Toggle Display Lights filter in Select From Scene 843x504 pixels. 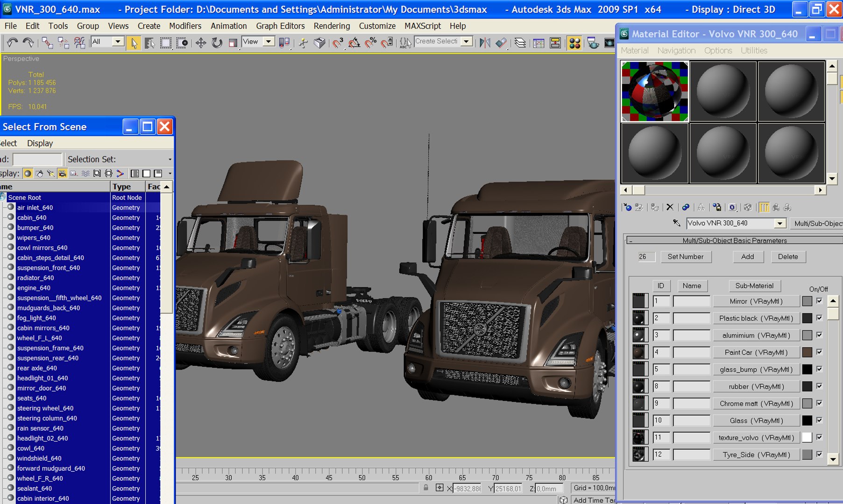50,174
